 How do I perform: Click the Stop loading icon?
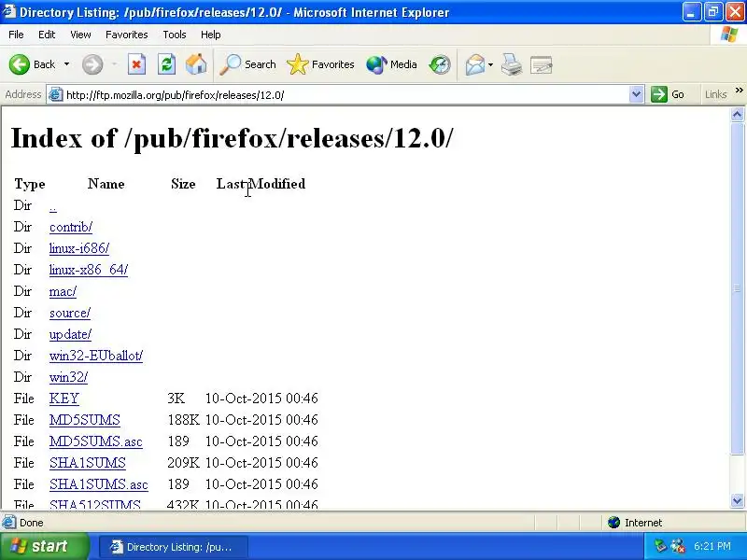136,64
